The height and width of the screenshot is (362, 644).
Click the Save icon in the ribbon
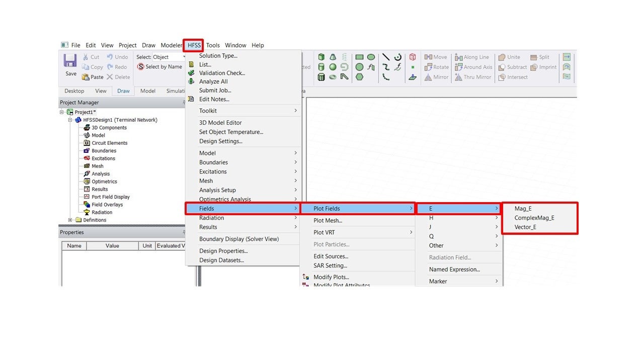pyautogui.click(x=70, y=61)
